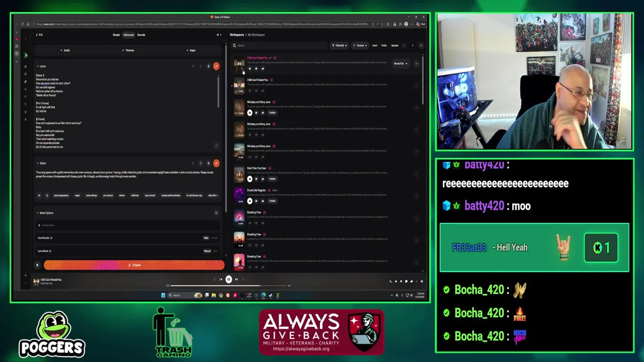Expand the lyrics editor to full size

tap(216, 146)
